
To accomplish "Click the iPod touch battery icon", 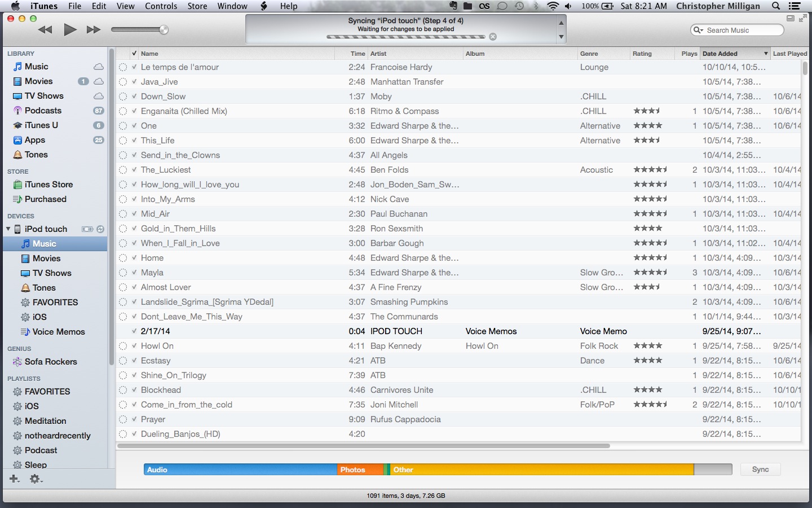I will tap(87, 229).
